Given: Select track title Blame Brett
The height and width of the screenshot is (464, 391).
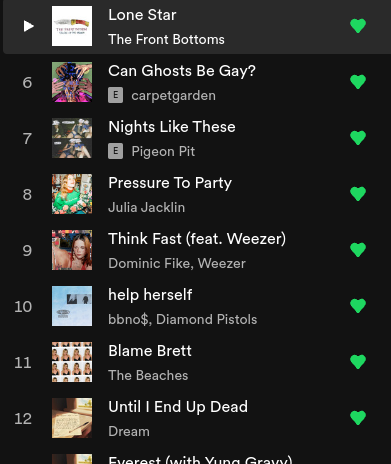Looking at the screenshot, I should pyautogui.click(x=150, y=351).
